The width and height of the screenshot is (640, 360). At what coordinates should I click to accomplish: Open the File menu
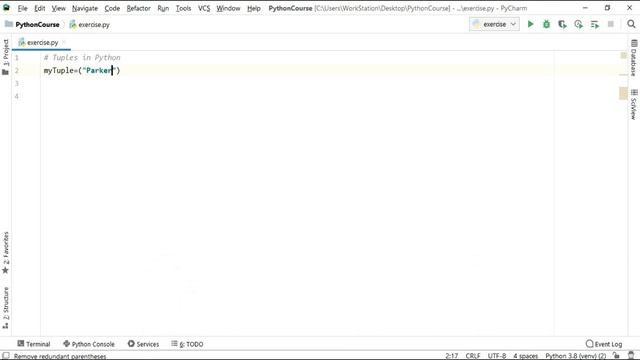22,8
